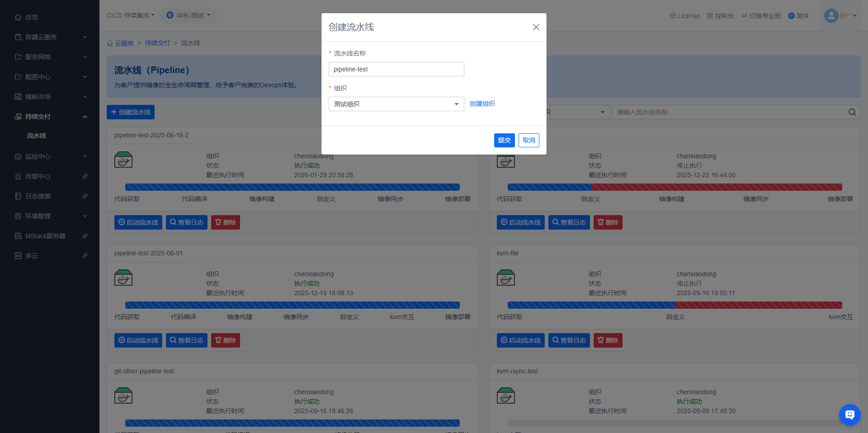Close the 创建流水线 dialog
The width and height of the screenshot is (868, 433).
[x=536, y=27]
